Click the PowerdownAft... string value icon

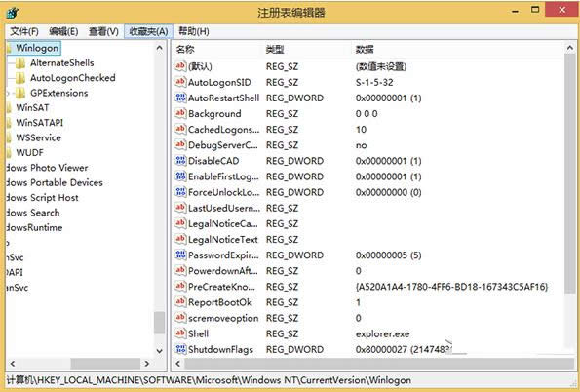point(180,270)
